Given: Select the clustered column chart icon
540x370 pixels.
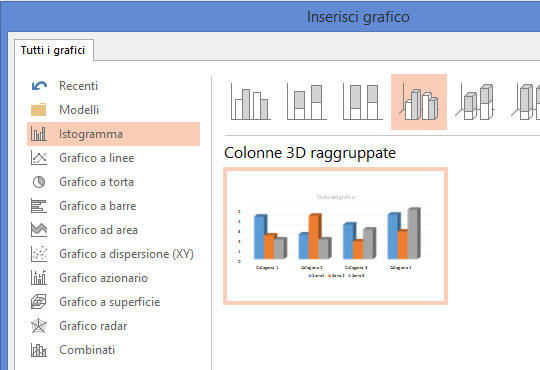Looking at the screenshot, I should (x=251, y=102).
